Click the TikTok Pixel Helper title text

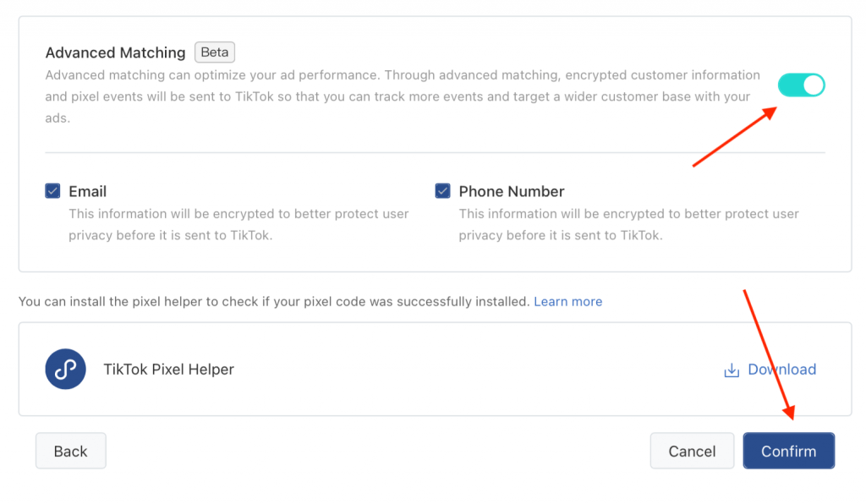click(168, 370)
